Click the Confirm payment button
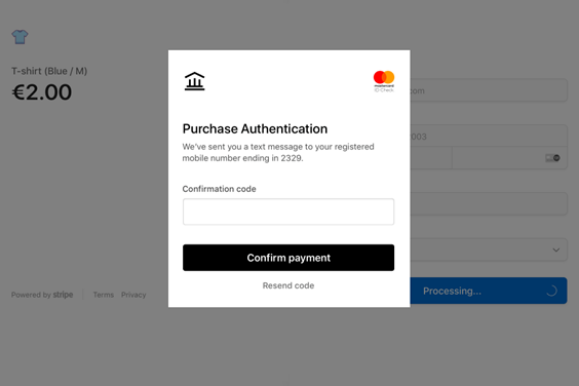579x386 pixels. point(288,257)
